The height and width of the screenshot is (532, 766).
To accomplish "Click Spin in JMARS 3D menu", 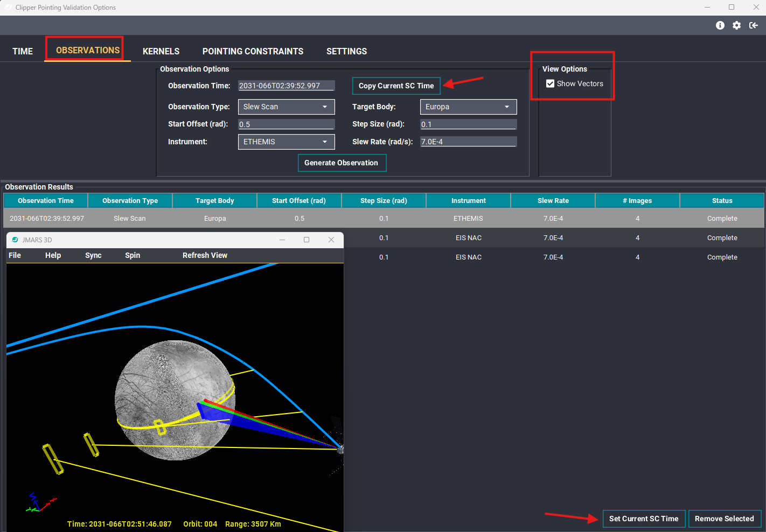I will [x=133, y=255].
